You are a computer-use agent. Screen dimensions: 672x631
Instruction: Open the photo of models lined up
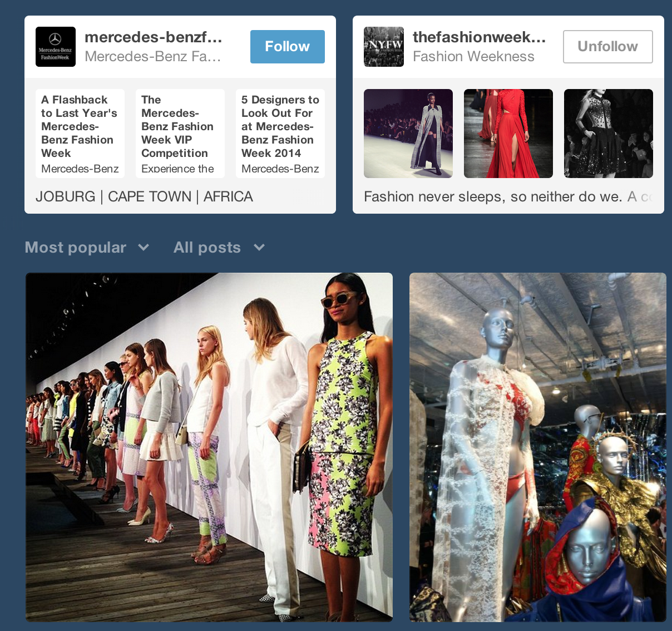pos(209,447)
